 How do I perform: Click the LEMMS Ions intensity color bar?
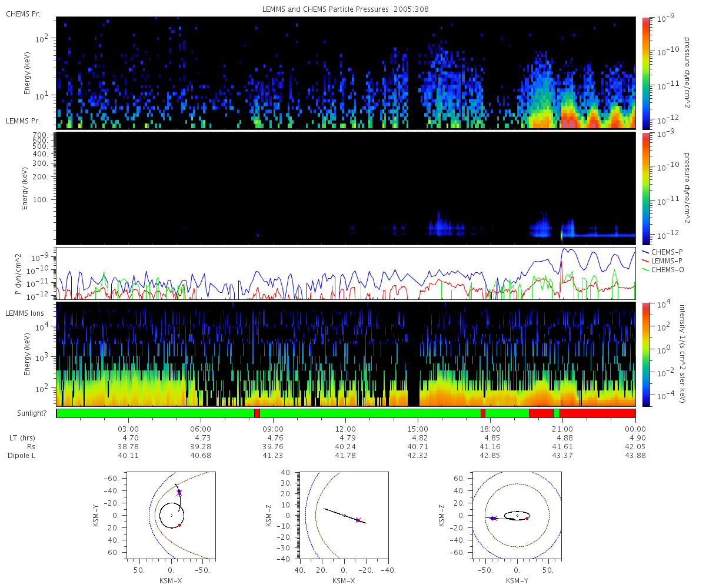coord(646,354)
